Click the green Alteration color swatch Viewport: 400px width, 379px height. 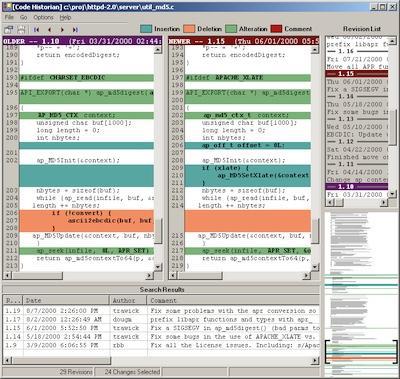pyautogui.click(x=231, y=29)
